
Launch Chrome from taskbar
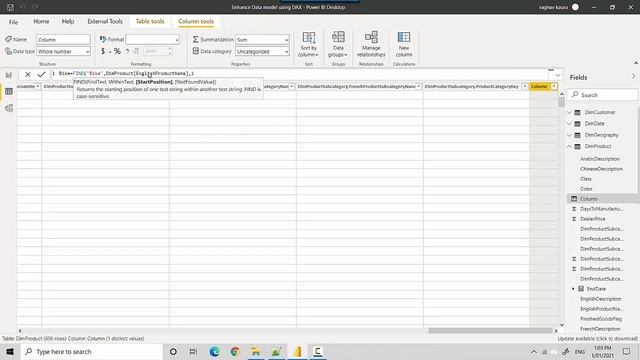point(235,351)
